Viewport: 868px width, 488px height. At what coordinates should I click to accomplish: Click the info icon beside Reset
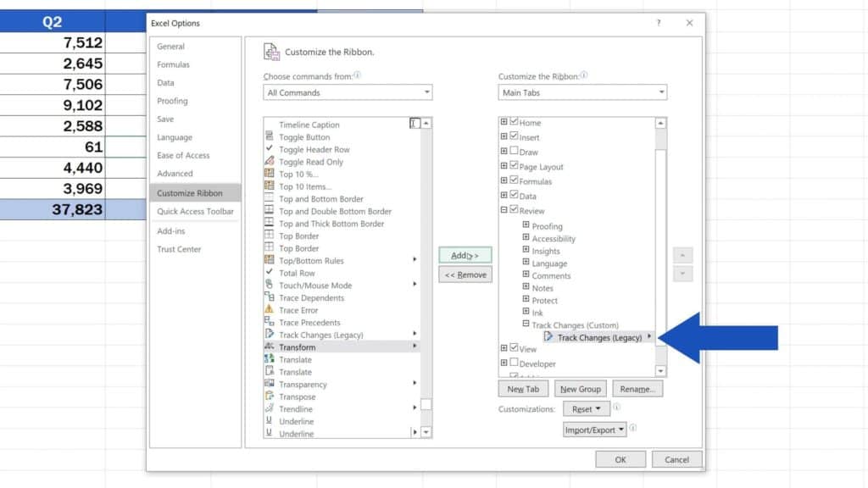(617, 407)
